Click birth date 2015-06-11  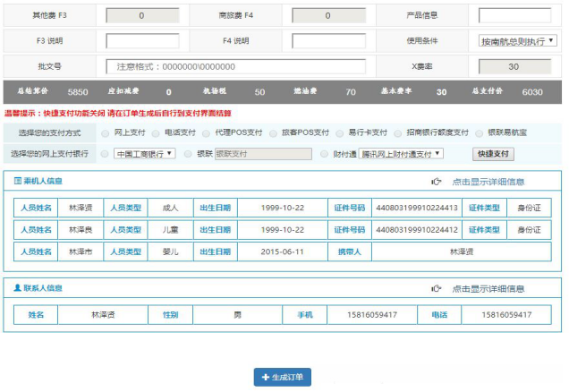click(x=282, y=251)
